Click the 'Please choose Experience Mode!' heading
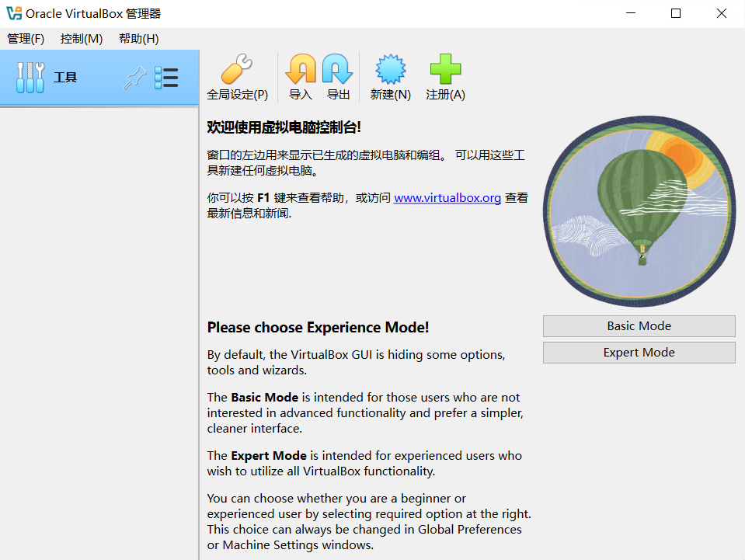The width and height of the screenshot is (745, 560). pyautogui.click(x=318, y=327)
